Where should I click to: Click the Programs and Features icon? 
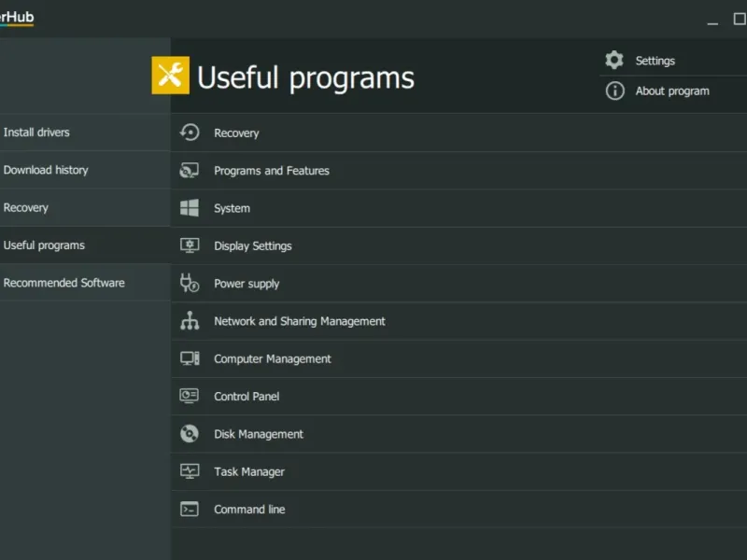click(x=190, y=171)
